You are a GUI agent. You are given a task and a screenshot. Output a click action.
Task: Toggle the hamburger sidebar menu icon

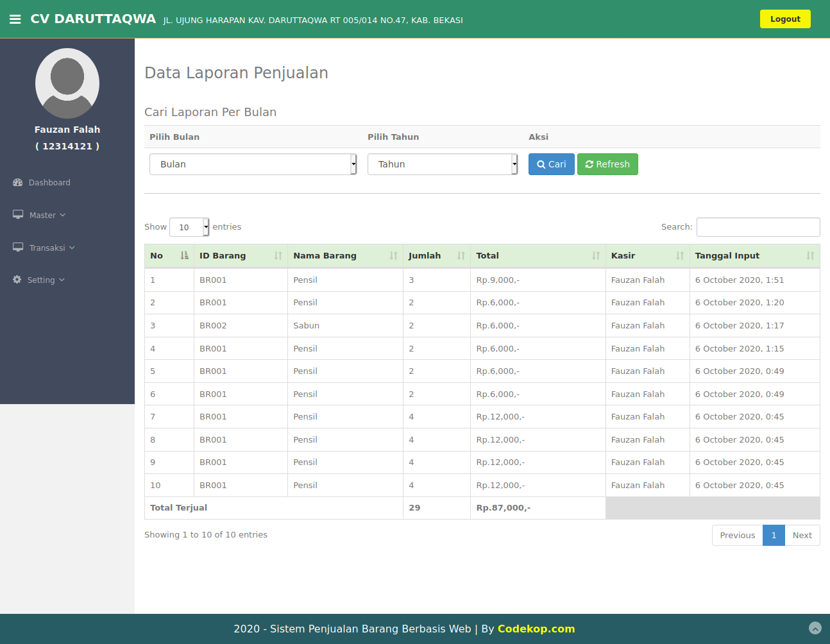pyautogui.click(x=15, y=19)
